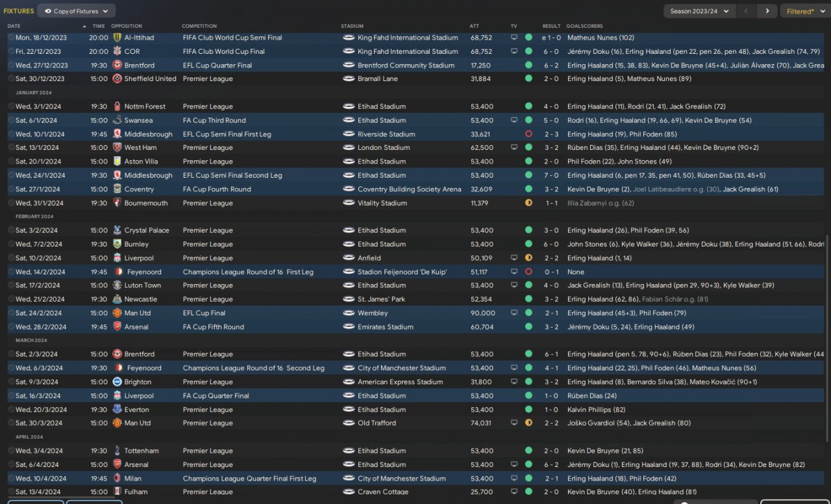This screenshot has height=504, width=831.
Task: Select the Bournemouth club badge
Action: [x=118, y=203]
